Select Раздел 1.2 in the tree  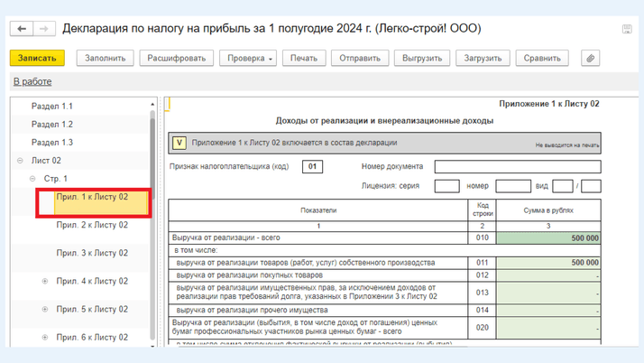pyautogui.click(x=52, y=124)
